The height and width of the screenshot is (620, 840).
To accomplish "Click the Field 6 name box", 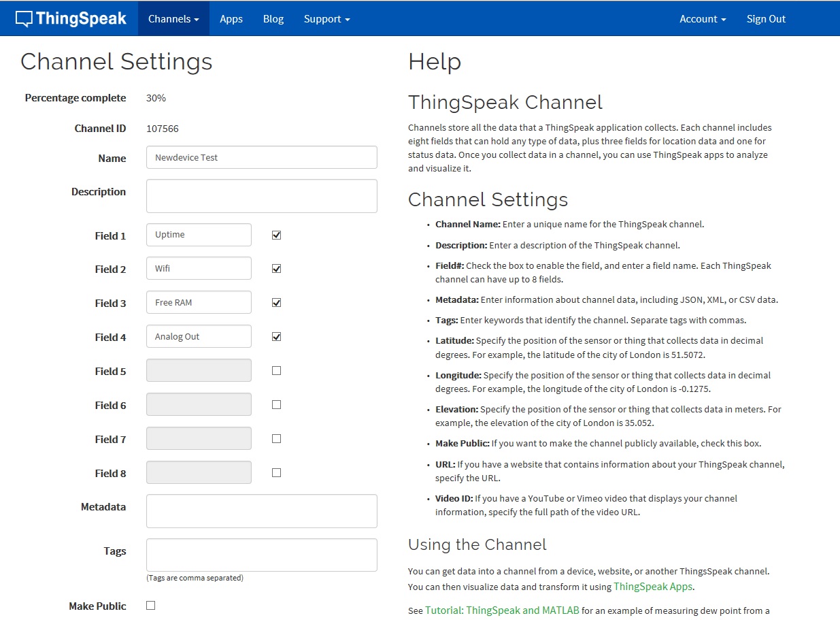I will click(199, 404).
